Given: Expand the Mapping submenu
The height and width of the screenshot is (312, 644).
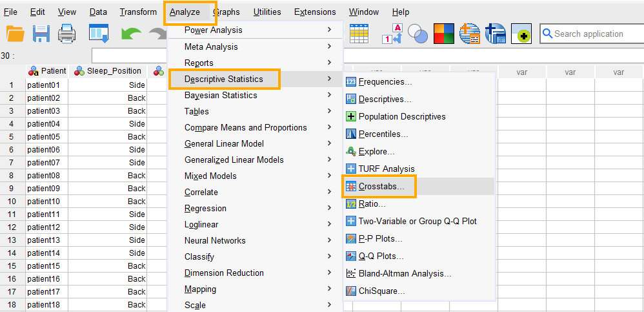Looking at the screenshot, I should coord(255,289).
